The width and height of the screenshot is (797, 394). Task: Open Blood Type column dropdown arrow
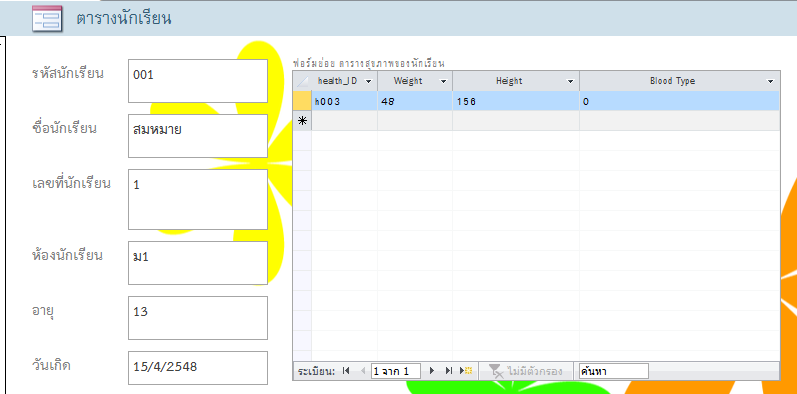point(771,81)
